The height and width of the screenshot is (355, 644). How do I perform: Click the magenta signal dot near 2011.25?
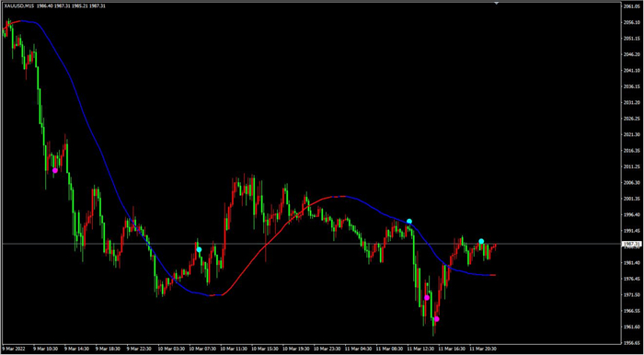point(55,170)
